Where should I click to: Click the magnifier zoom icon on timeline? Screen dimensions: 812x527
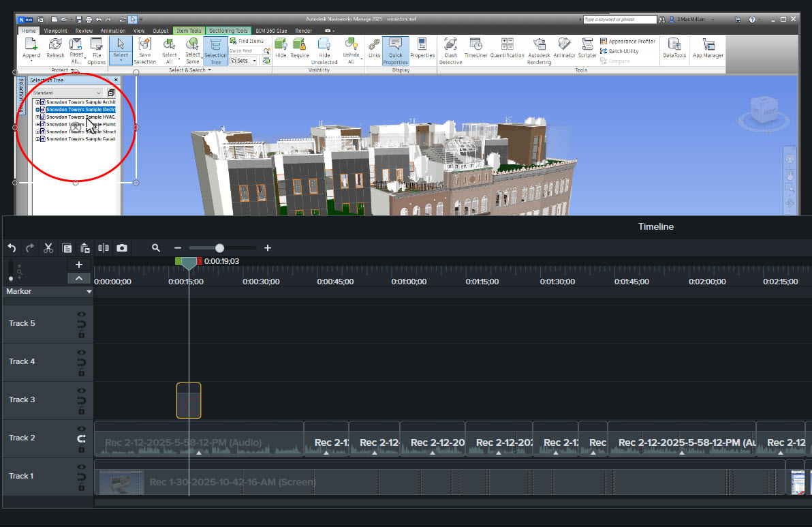click(156, 248)
